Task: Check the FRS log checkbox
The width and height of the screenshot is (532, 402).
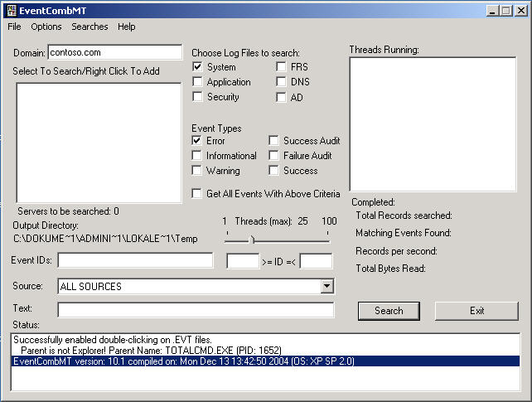Action: tap(281, 66)
